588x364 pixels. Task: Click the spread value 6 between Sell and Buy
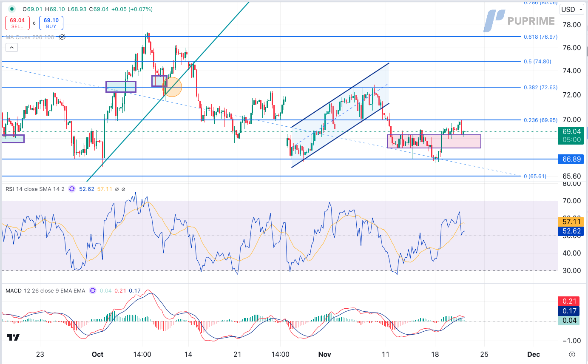tap(34, 23)
